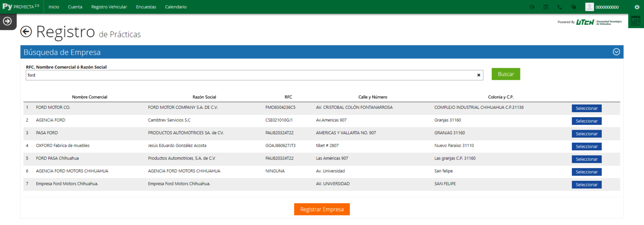644x225 pixels.
Task: Open the Encuestas menu
Action: coord(146,7)
